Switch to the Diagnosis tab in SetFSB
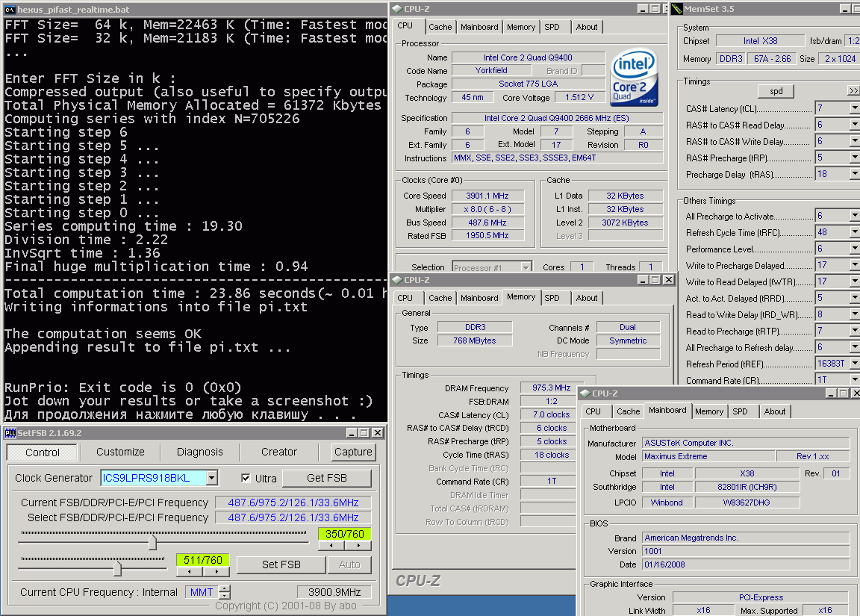The image size is (860, 616). click(x=199, y=452)
